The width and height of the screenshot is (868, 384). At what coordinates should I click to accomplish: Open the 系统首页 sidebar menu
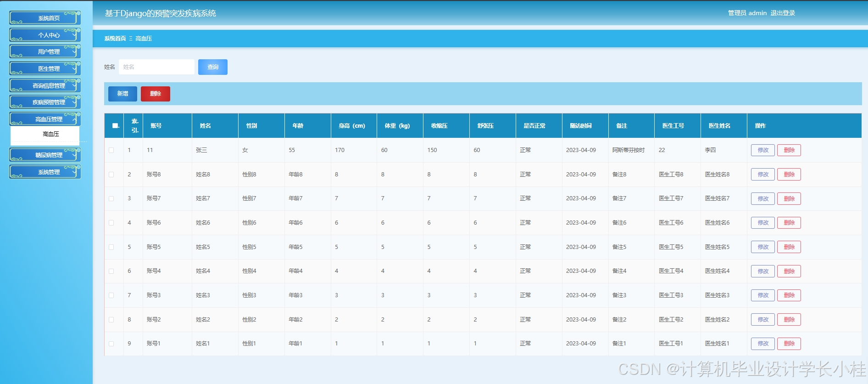45,18
